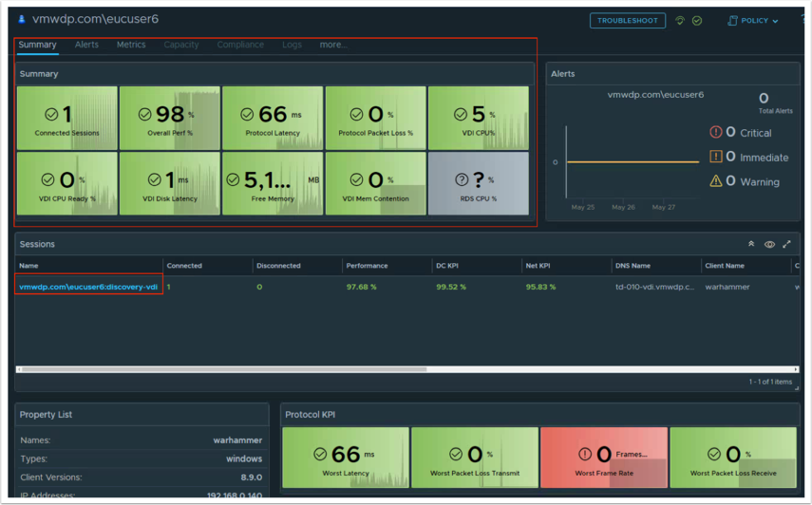Click the Policy scroll icon
The width and height of the screenshot is (812, 505).
pos(732,20)
